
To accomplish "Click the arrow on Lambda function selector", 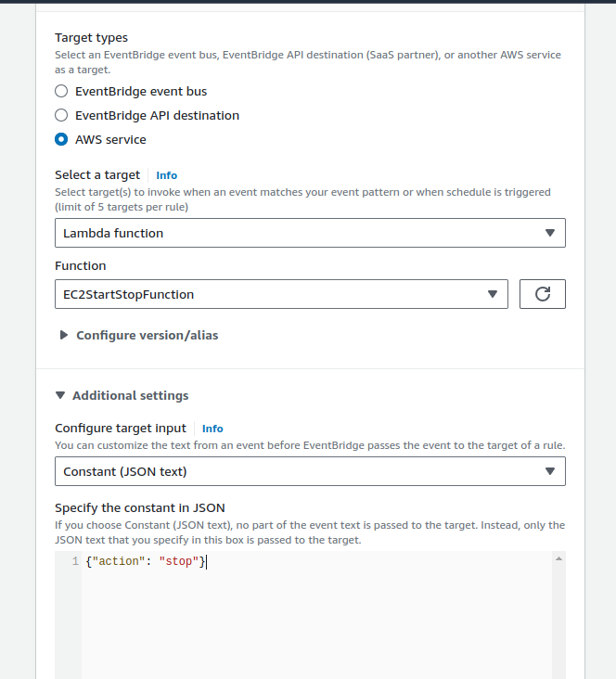I will coord(549,233).
